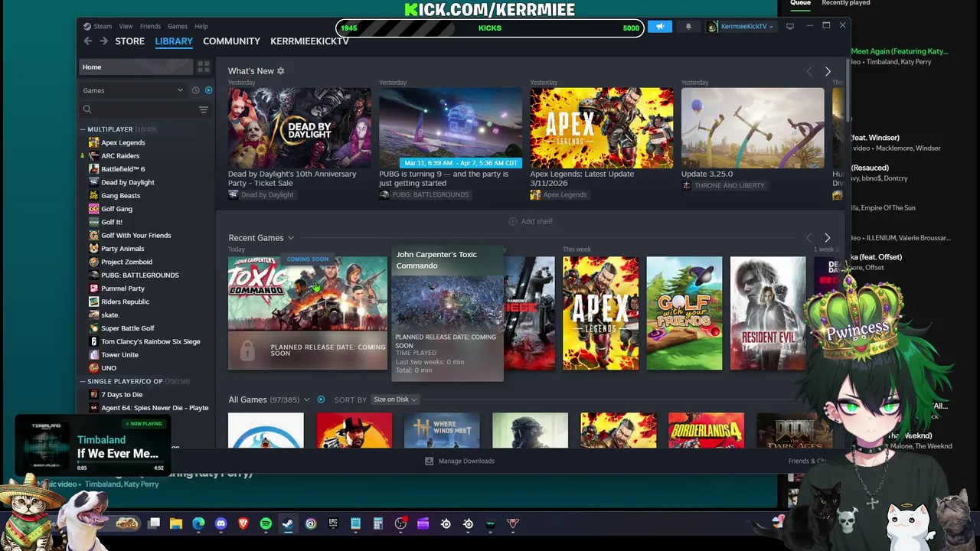Screen dimensions: 980x551
Task: Enter Big Picture mode monitor icon
Action: (x=790, y=27)
